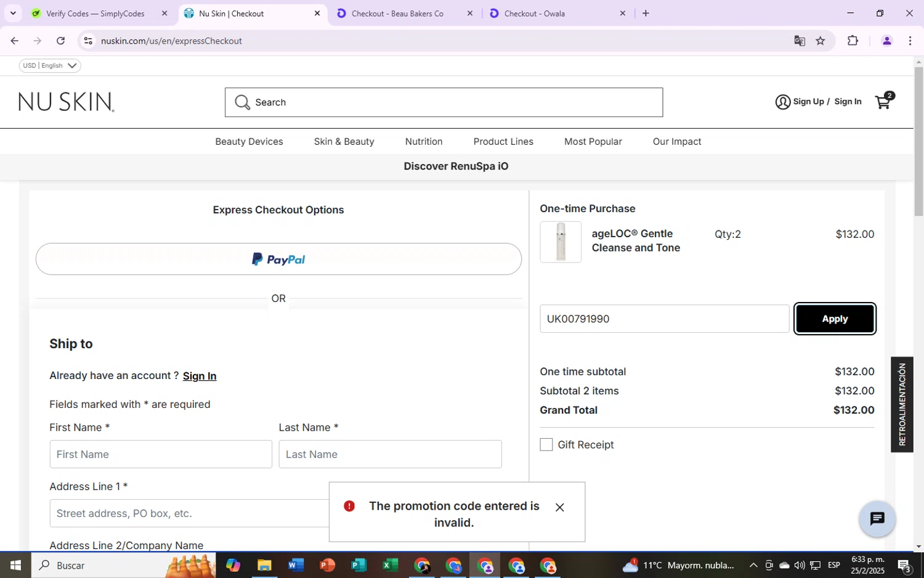Viewport: 924px width, 578px height.
Task: Switch to Checkout - Owala tab
Action: [550, 13]
